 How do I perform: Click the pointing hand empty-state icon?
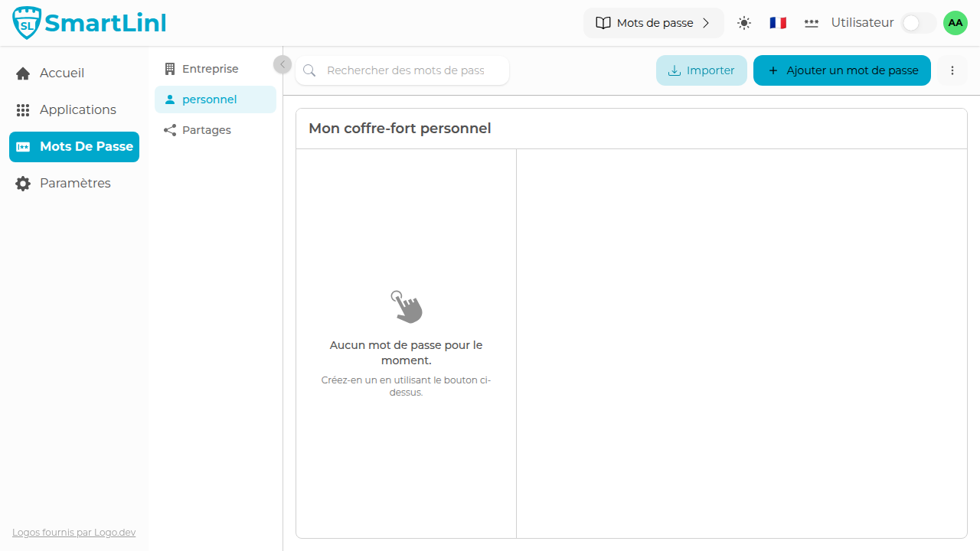tap(406, 306)
